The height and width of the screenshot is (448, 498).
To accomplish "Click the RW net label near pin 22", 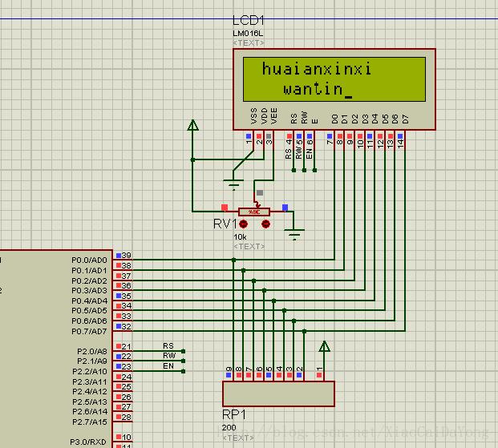I will pyautogui.click(x=169, y=356).
